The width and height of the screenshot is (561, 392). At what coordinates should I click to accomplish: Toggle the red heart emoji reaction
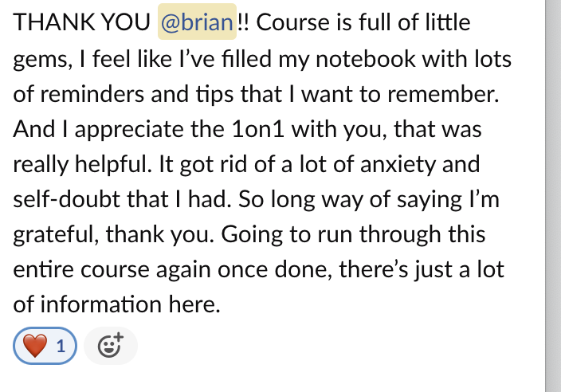click(x=45, y=346)
